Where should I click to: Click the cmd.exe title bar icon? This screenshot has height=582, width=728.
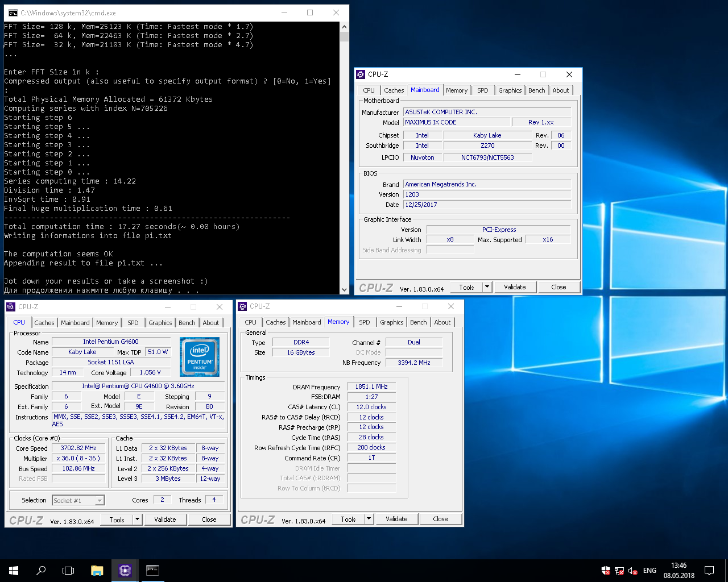coord(12,13)
